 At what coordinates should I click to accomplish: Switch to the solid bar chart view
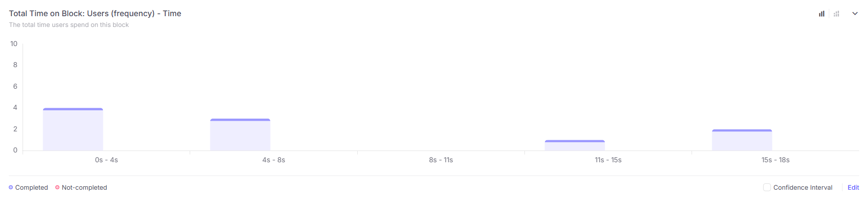(x=821, y=14)
